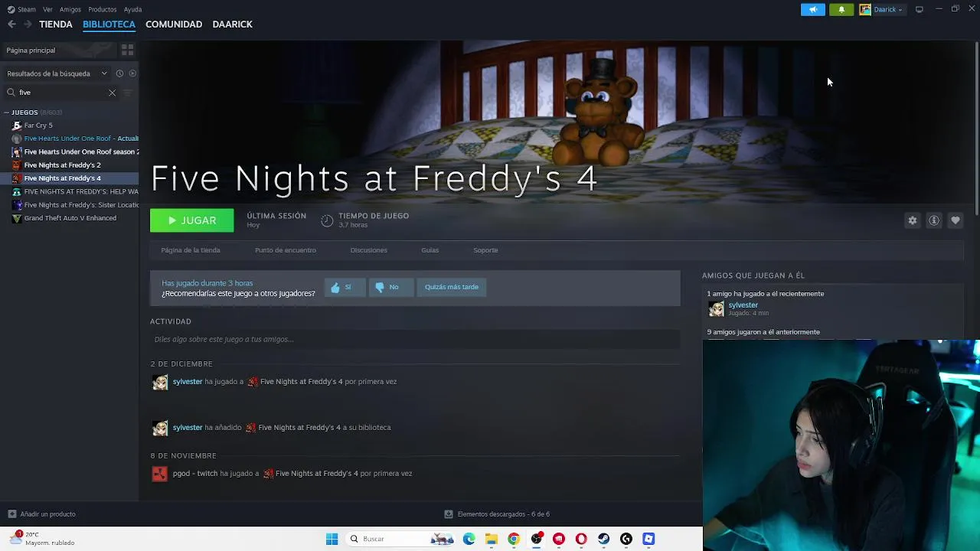This screenshot has width=980, height=551.
Task: Open Punto de encuentro tab
Action: (286, 250)
